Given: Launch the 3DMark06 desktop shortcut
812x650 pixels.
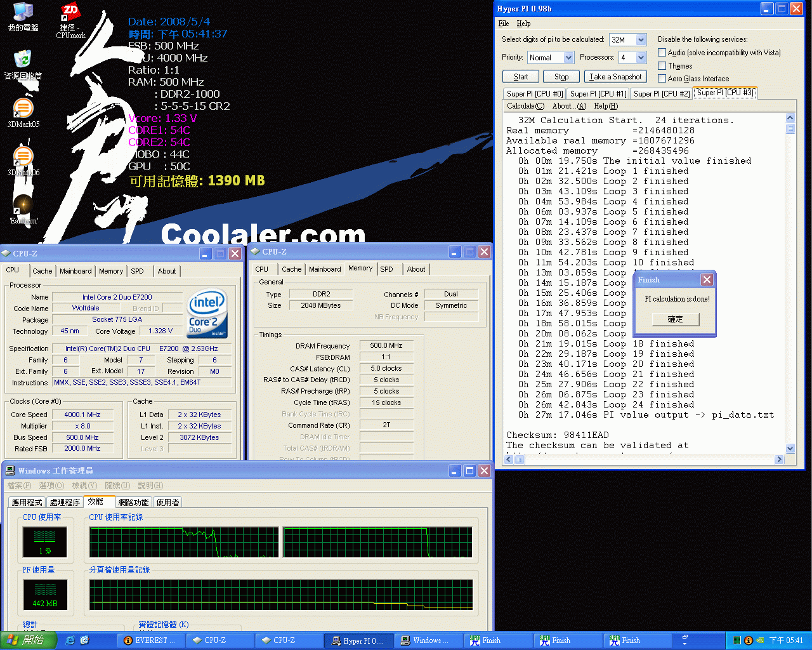Looking at the screenshot, I should tap(23, 161).
